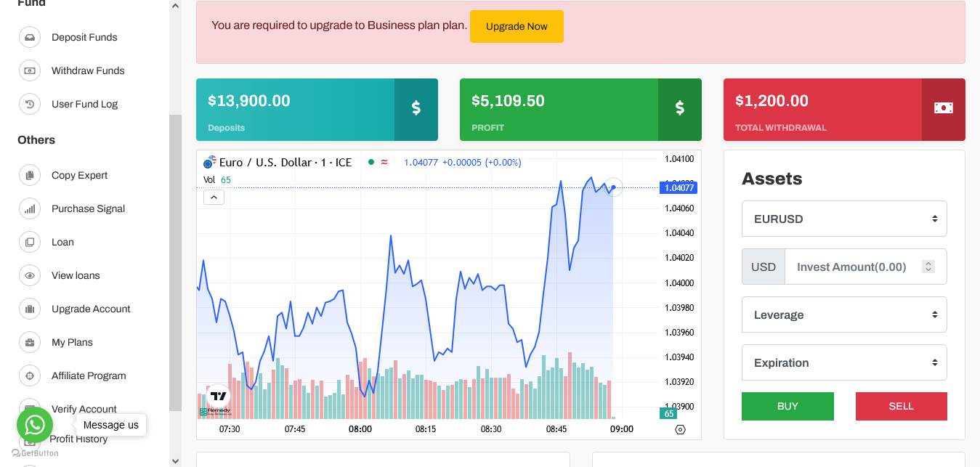Click the cash icon on Total Withdrawal card
Viewport: 980px width, 467px height.
click(944, 108)
